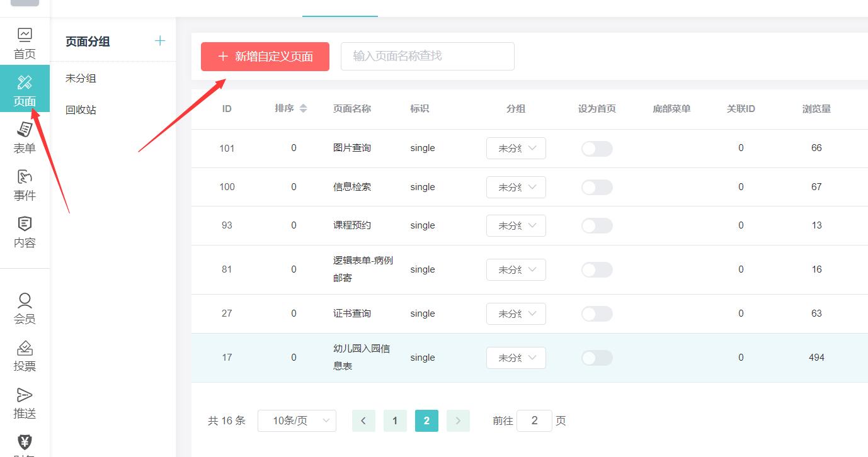Open group dropdown for 图片查询 row

point(516,148)
